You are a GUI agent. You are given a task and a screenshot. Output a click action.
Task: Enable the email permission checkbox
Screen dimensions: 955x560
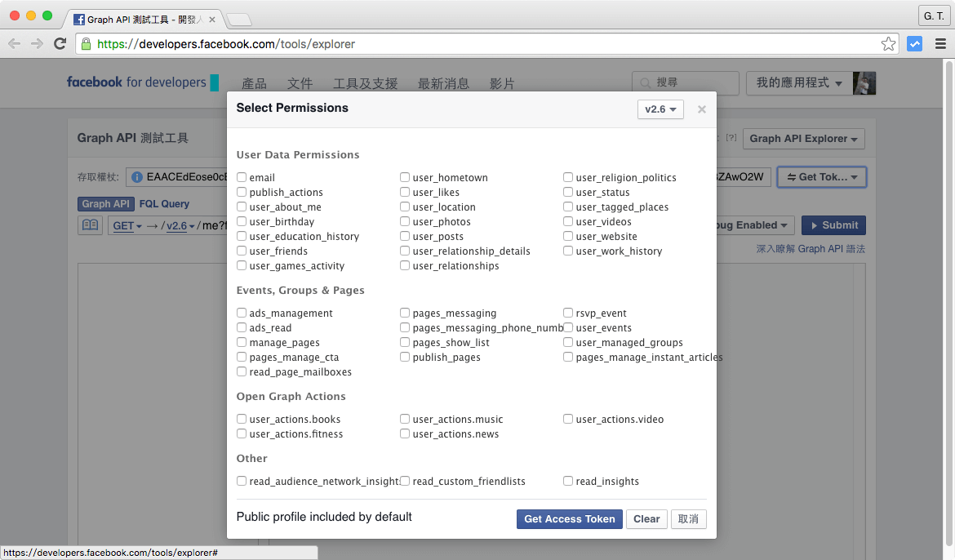point(242,177)
